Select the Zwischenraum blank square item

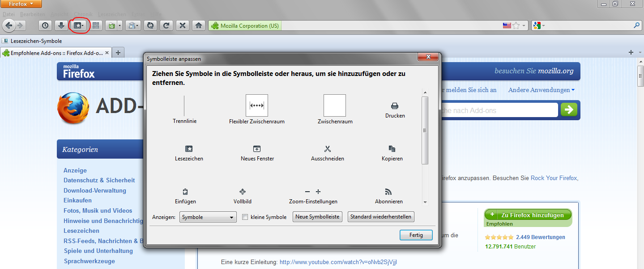pyautogui.click(x=335, y=109)
